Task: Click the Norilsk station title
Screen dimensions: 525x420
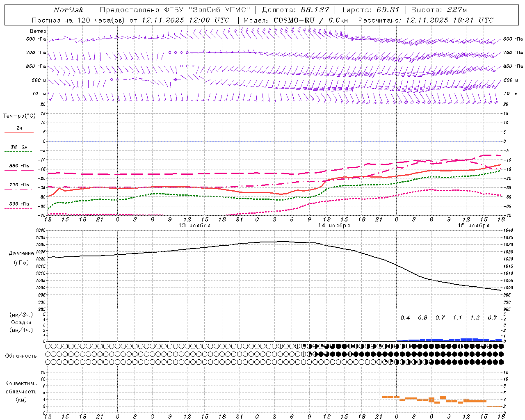Action: (68, 10)
